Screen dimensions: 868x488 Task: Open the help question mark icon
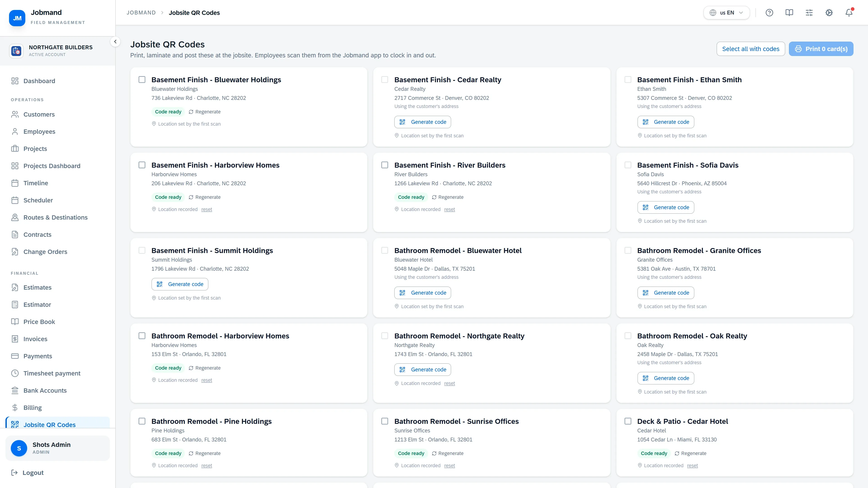(x=769, y=13)
